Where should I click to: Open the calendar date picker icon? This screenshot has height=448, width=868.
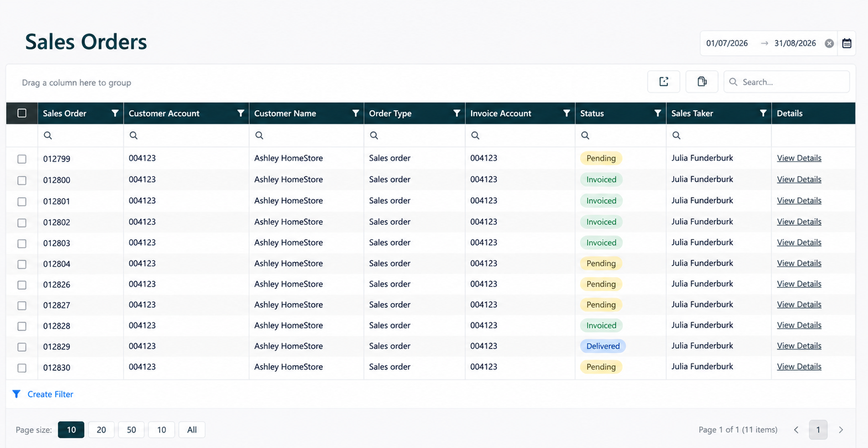pyautogui.click(x=846, y=43)
